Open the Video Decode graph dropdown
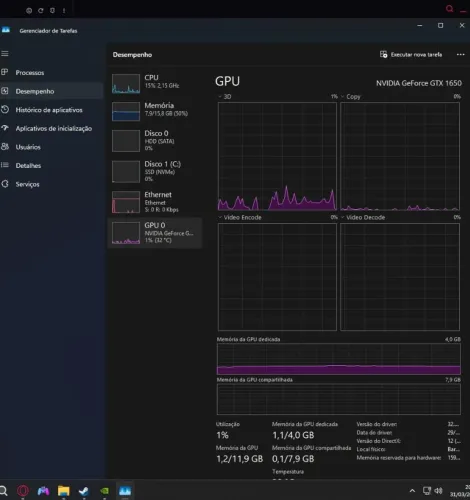Image resolution: width=470 pixels, height=500 pixels. coord(342,217)
